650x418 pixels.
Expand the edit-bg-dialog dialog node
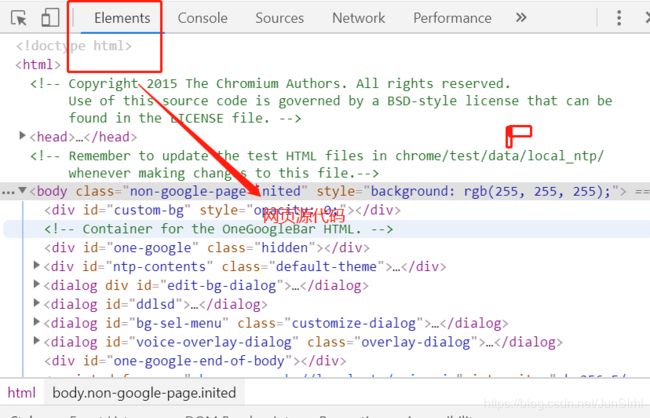tap(37, 284)
